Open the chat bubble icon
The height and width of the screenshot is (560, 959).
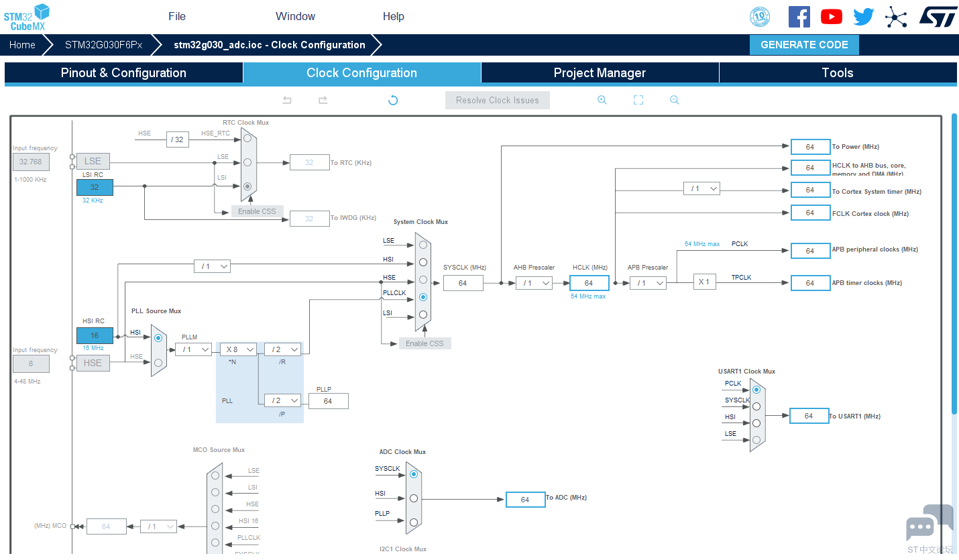point(929,523)
